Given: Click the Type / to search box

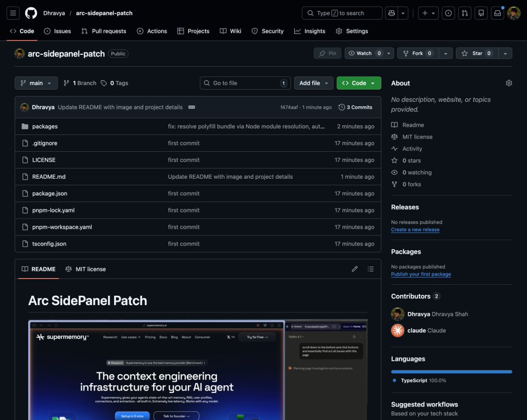Looking at the screenshot, I should tap(342, 13).
